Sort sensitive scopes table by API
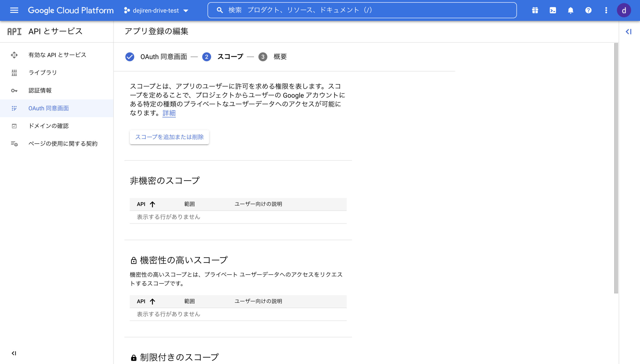 pyautogui.click(x=146, y=302)
